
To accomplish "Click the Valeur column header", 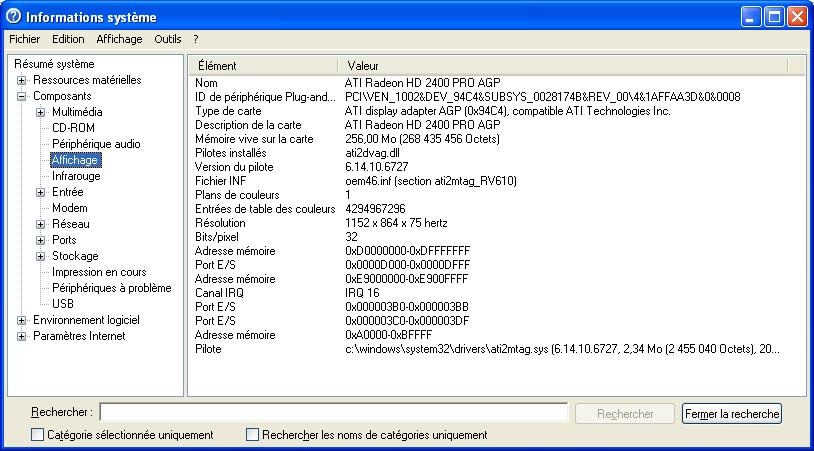I will coord(563,66).
